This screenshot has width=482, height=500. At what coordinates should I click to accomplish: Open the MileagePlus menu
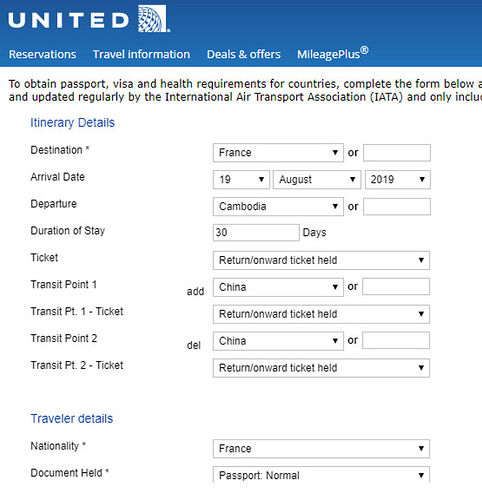333,54
